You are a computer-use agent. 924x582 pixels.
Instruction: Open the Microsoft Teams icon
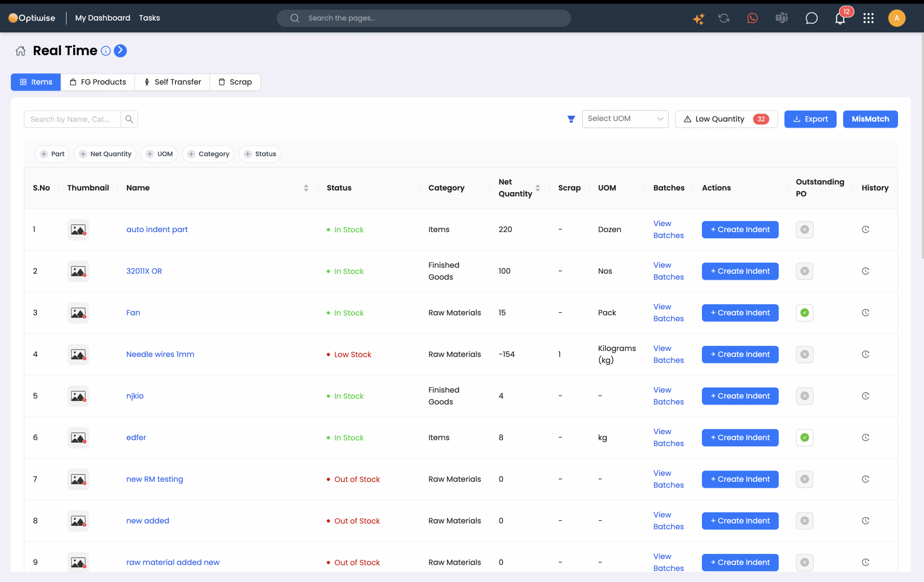[x=781, y=18]
